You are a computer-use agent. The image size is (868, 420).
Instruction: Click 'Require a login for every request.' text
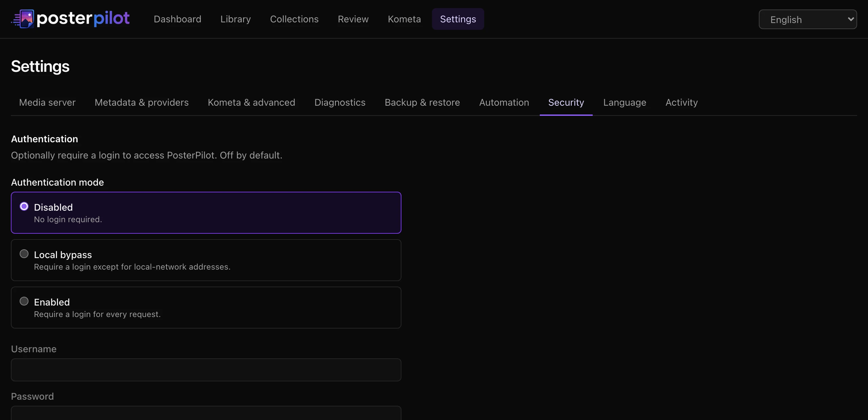[x=97, y=314]
